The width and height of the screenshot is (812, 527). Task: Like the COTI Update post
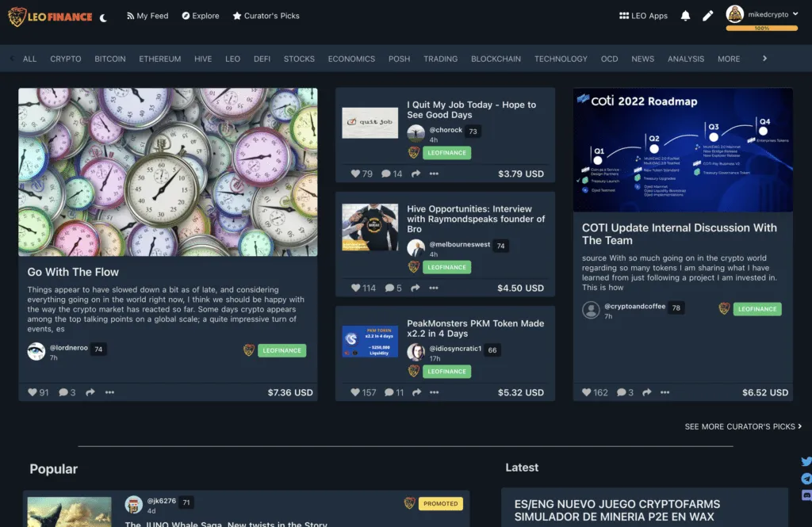pos(586,392)
